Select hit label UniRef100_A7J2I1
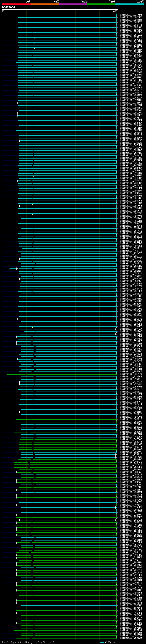The image size is (146, 644). (x=131, y=37)
